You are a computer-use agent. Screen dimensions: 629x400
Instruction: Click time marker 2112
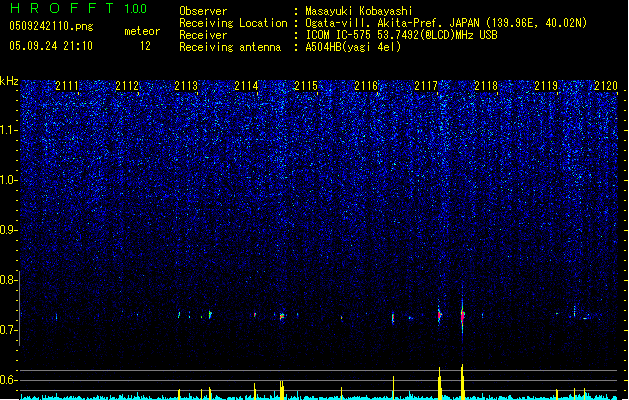(x=127, y=85)
